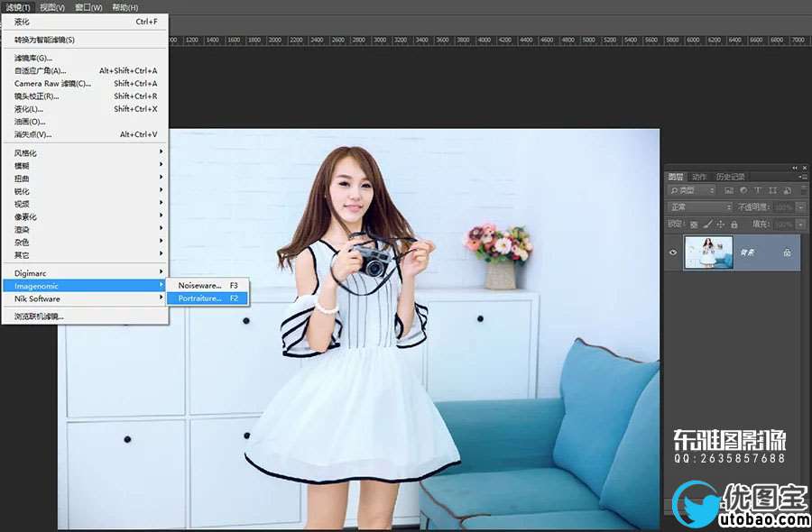
Task: Open the blend mode 正常 dropdown
Action: pos(699,207)
